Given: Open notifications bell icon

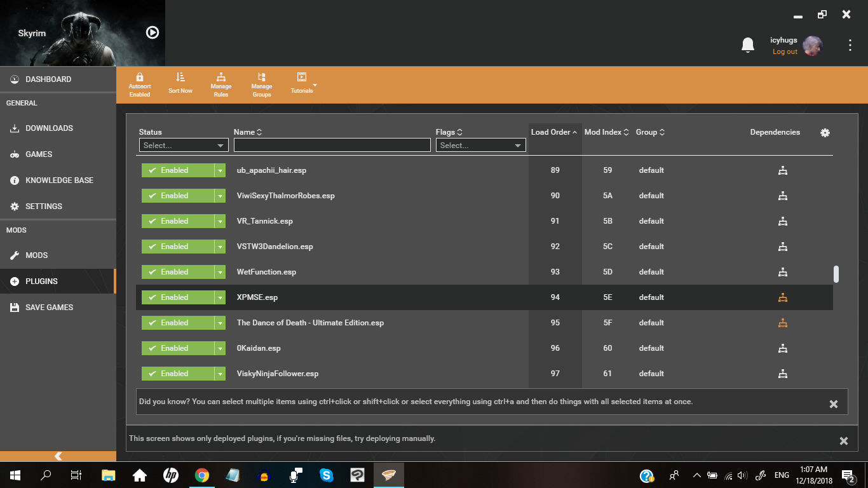Looking at the screenshot, I should coord(748,45).
